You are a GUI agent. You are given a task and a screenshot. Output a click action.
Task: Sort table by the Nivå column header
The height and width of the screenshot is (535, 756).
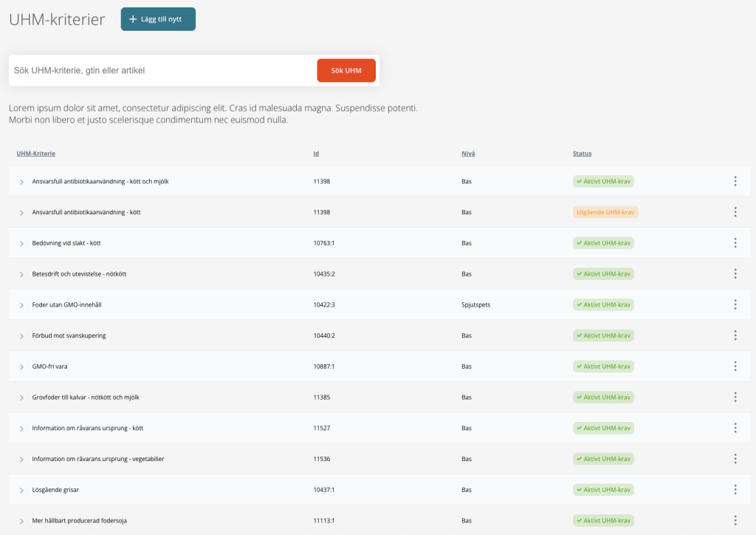pyautogui.click(x=468, y=154)
